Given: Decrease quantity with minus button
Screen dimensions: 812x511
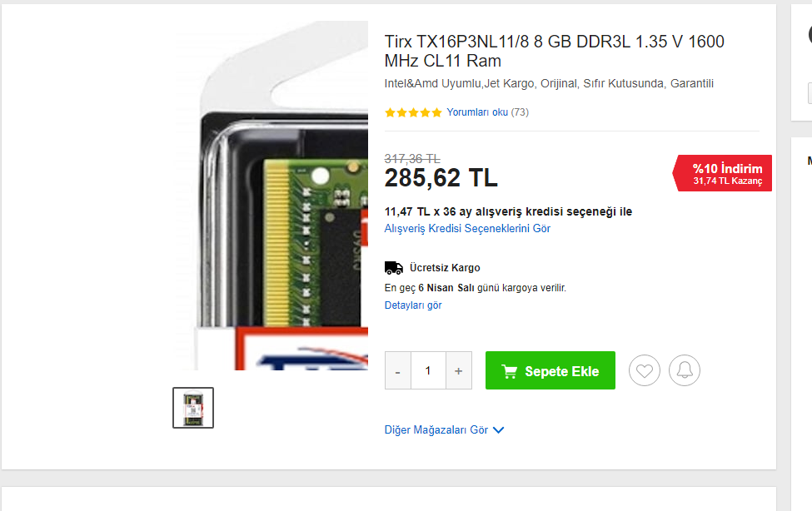Looking at the screenshot, I should tap(398, 370).
